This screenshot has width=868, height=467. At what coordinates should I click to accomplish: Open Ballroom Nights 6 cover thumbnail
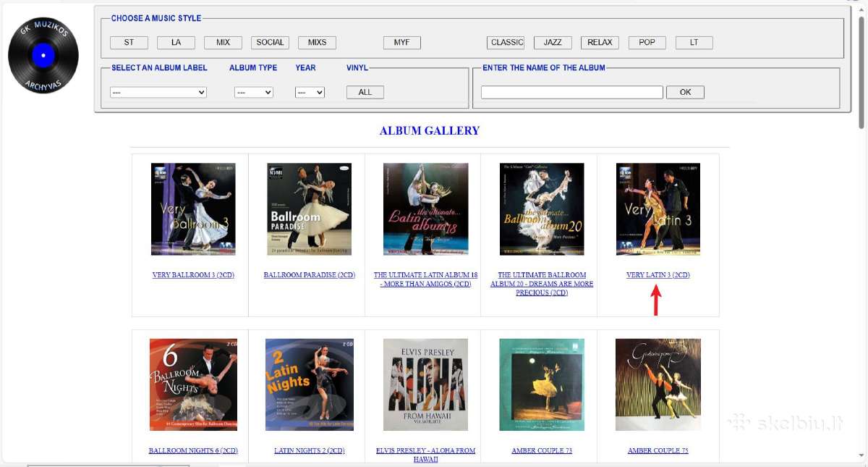[x=193, y=384]
